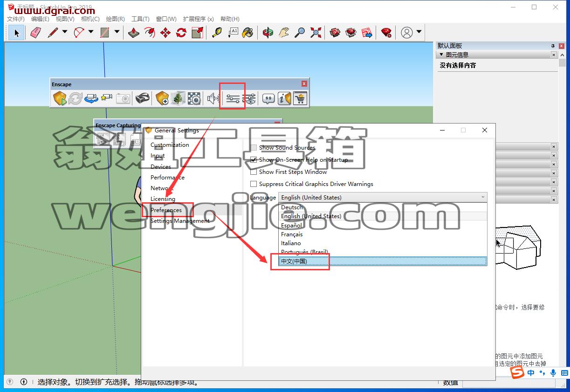Viewport: 570px width, 392px height.
Task: Open the Enscape store cart icon
Action: pos(300,98)
